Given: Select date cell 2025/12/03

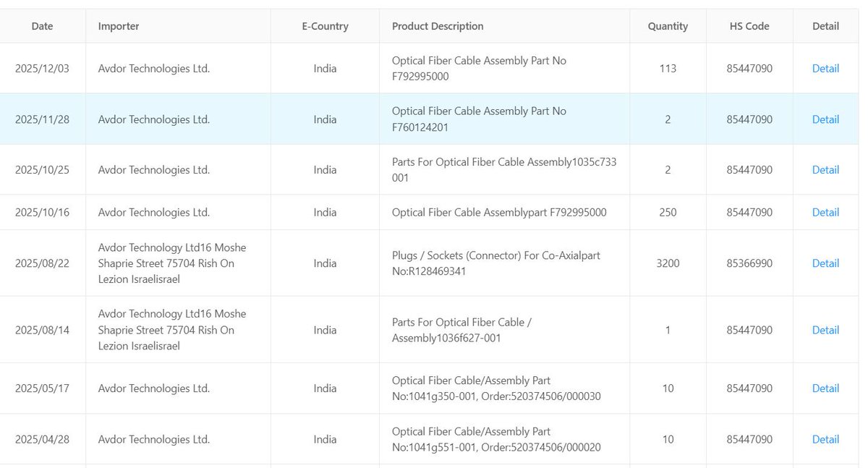Looking at the screenshot, I should click(42, 69).
